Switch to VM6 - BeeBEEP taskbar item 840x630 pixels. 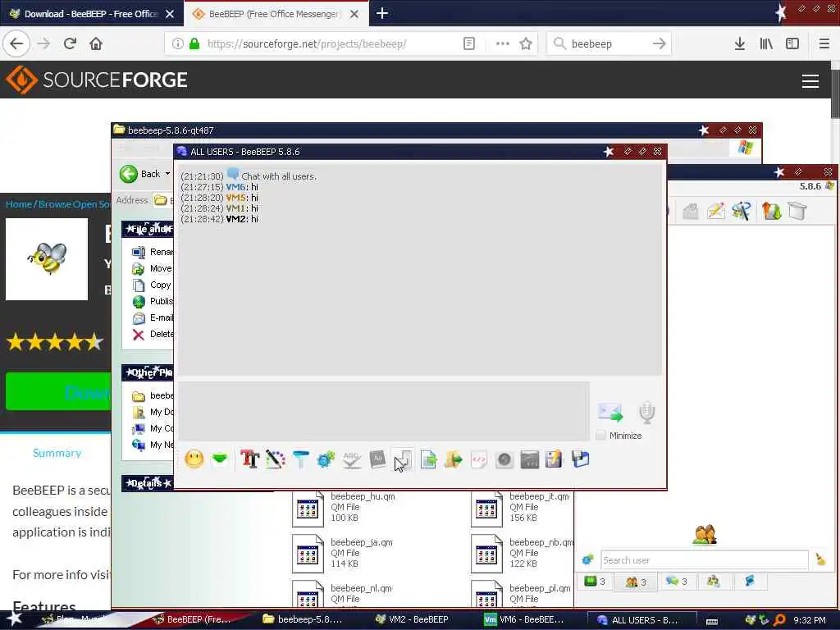524,619
